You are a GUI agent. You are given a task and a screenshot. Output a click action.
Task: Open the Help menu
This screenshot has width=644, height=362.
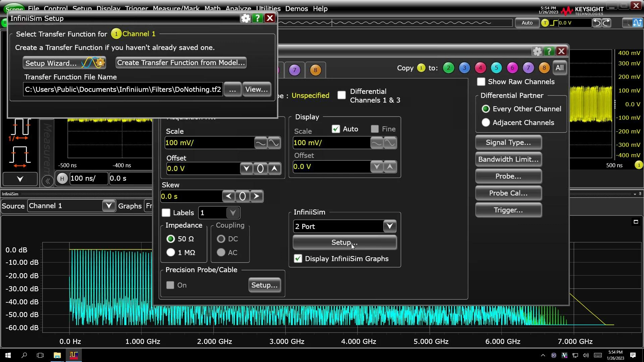(x=320, y=9)
